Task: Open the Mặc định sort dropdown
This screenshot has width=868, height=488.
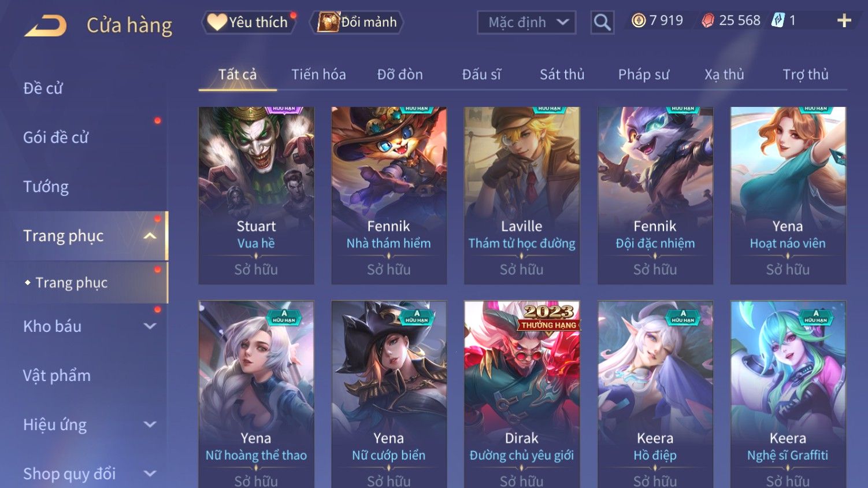Action: [x=526, y=23]
